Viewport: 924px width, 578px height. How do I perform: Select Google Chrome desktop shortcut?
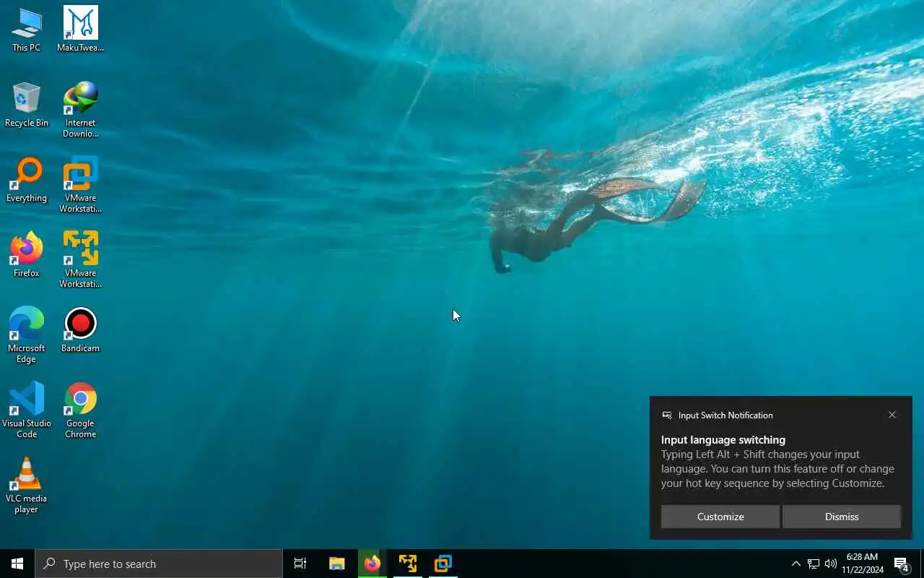80,410
